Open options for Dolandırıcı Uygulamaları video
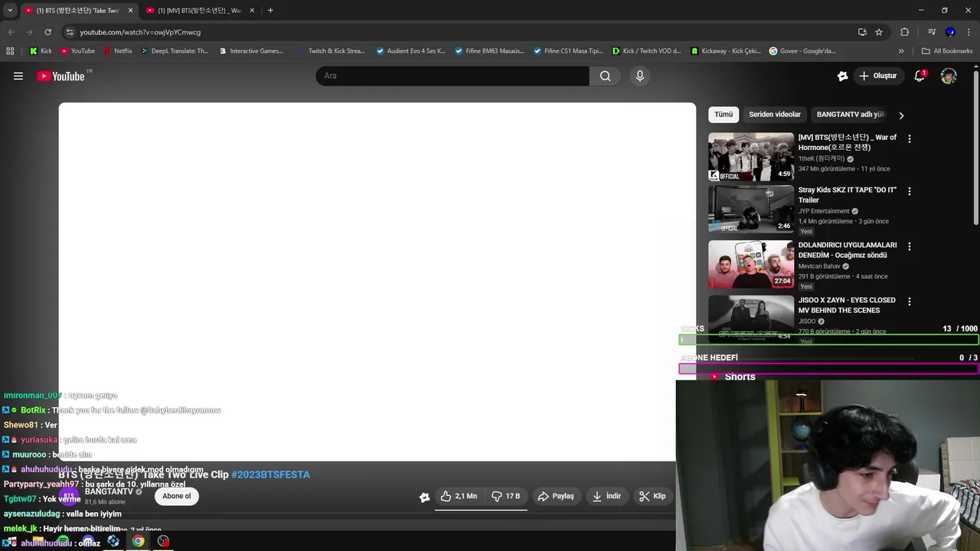 click(x=909, y=246)
